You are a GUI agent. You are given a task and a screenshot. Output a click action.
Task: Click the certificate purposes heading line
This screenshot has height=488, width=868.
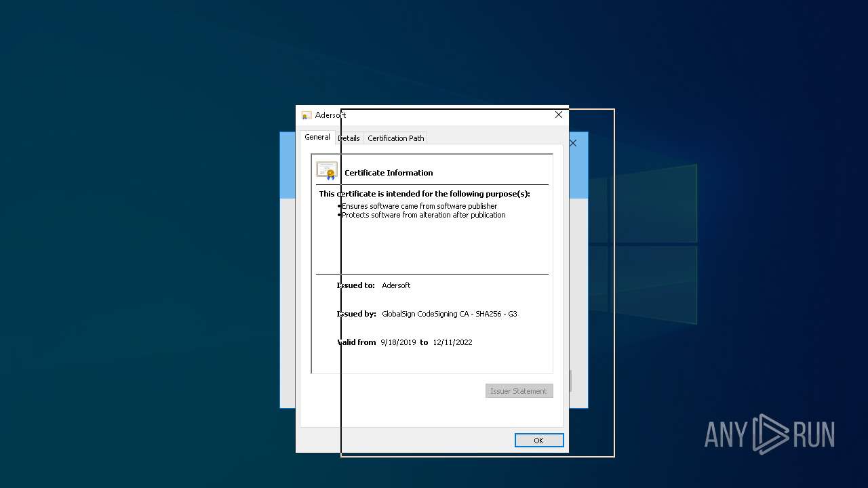[425, 194]
